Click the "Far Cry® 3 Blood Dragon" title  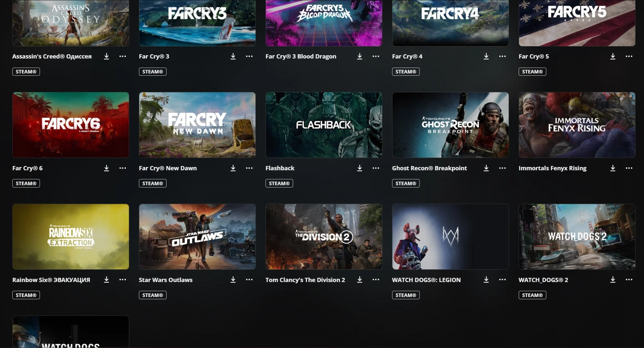click(x=301, y=56)
